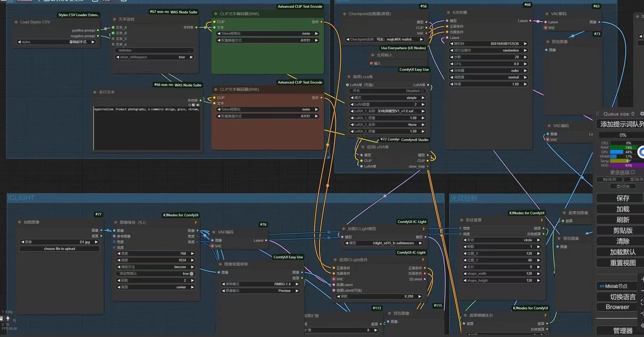Click help question mark on 遮罩模糊生长 node

coord(545,315)
